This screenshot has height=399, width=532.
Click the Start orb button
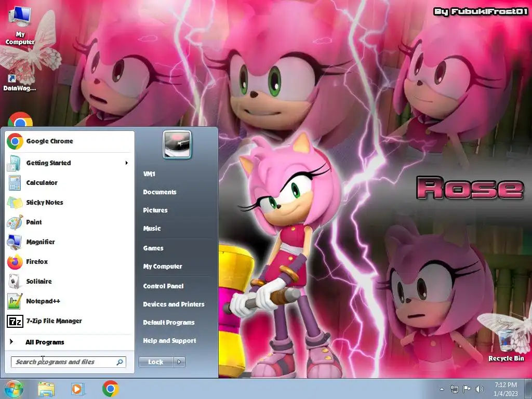(14, 389)
